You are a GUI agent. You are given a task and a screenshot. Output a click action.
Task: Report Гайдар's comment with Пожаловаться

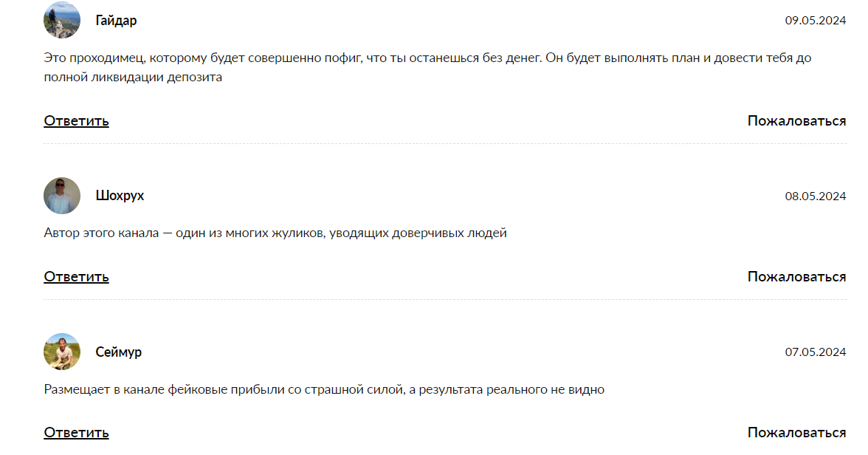coord(796,119)
